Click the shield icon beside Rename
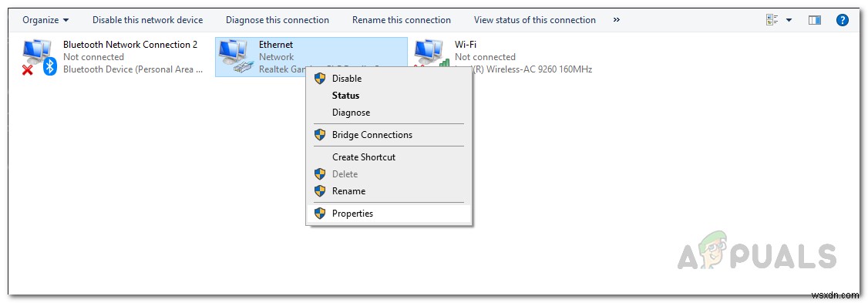The height and width of the screenshot is (303, 868). pos(320,191)
